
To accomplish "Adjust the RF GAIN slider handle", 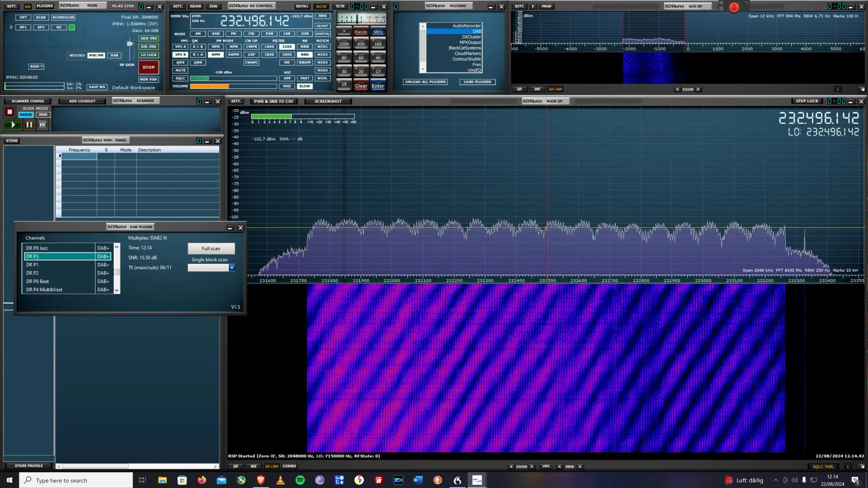I will 130,43.
